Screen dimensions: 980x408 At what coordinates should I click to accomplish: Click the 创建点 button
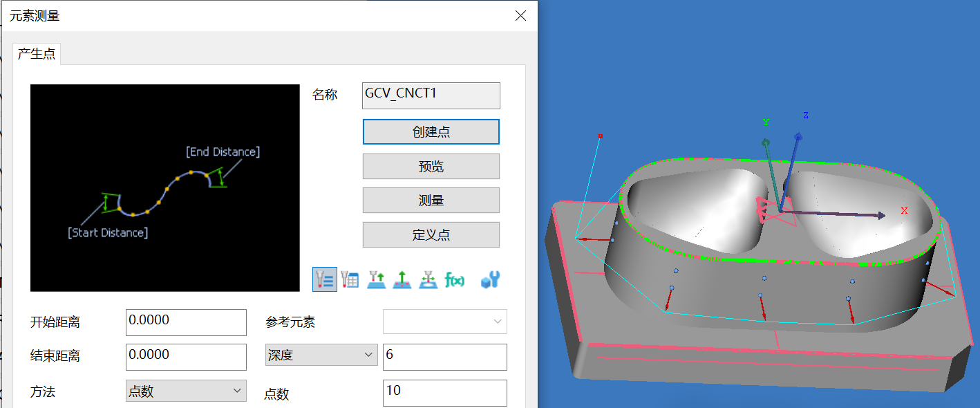pyautogui.click(x=431, y=131)
